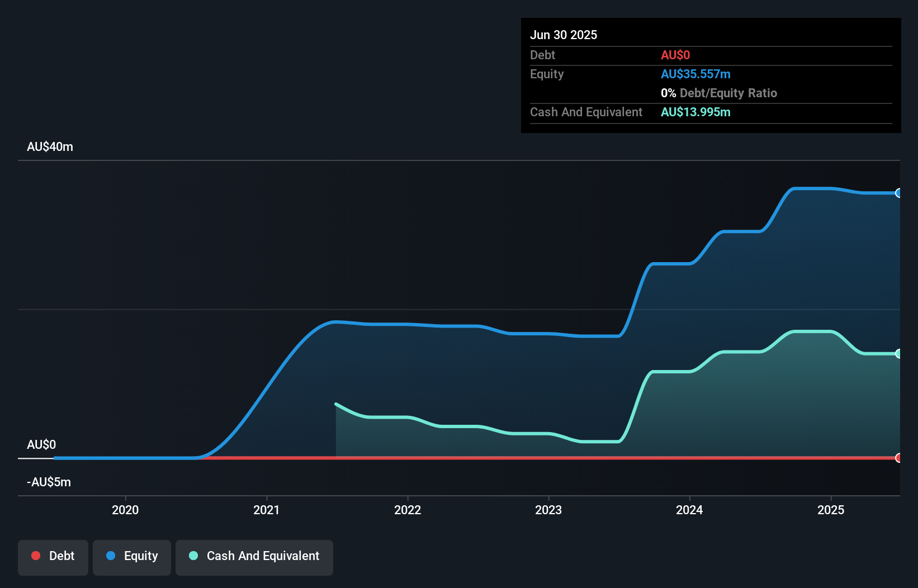Click the AU$40m y-axis label
The image size is (918, 588).
point(50,146)
